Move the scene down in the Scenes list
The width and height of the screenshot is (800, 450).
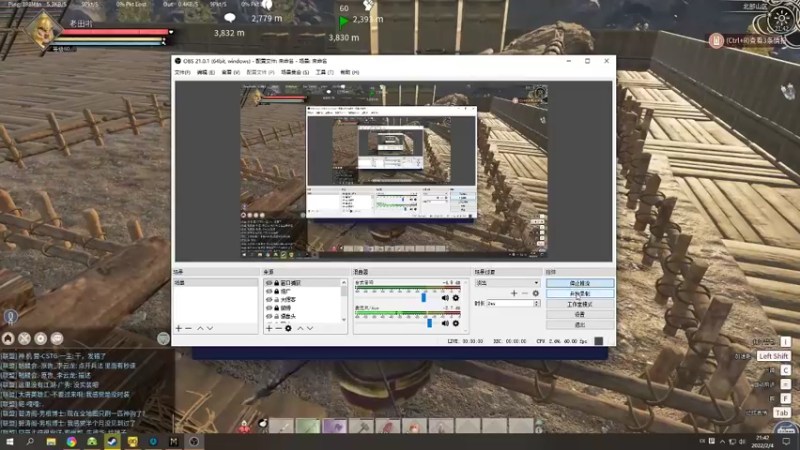click(x=210, y=328)
